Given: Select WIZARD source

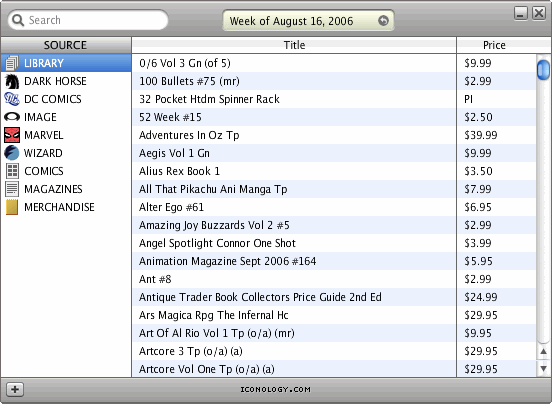Looking at the screenshot, I should click(x=66, y=153).
